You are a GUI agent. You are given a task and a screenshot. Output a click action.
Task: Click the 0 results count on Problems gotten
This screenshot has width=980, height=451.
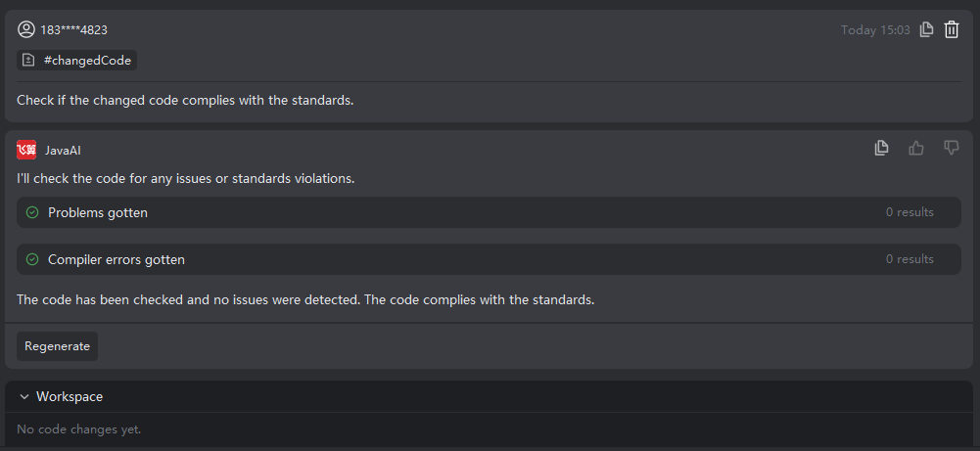[x=910, y=212]
